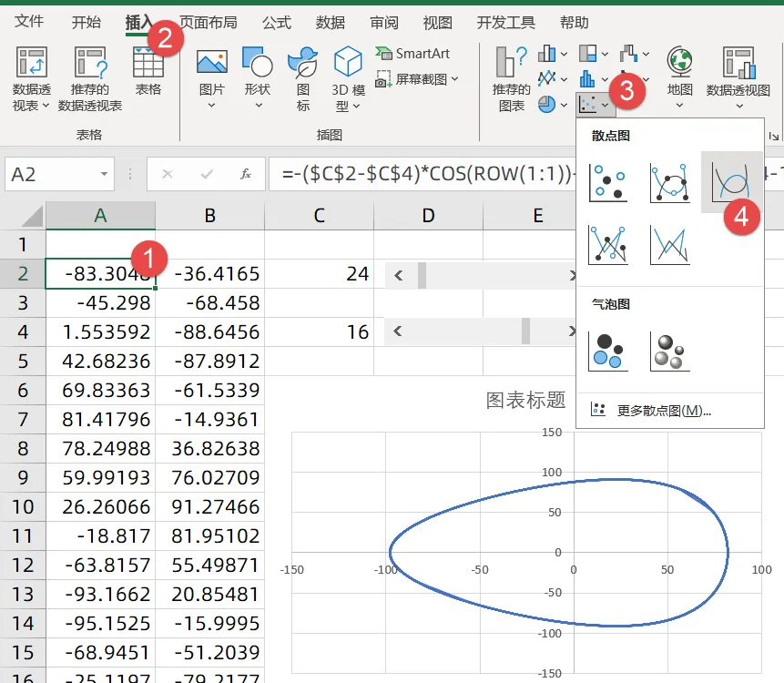This screenshot has height=683, width=784.
Task: Switch to the 页面布局 tab
Action: point(208,23)
